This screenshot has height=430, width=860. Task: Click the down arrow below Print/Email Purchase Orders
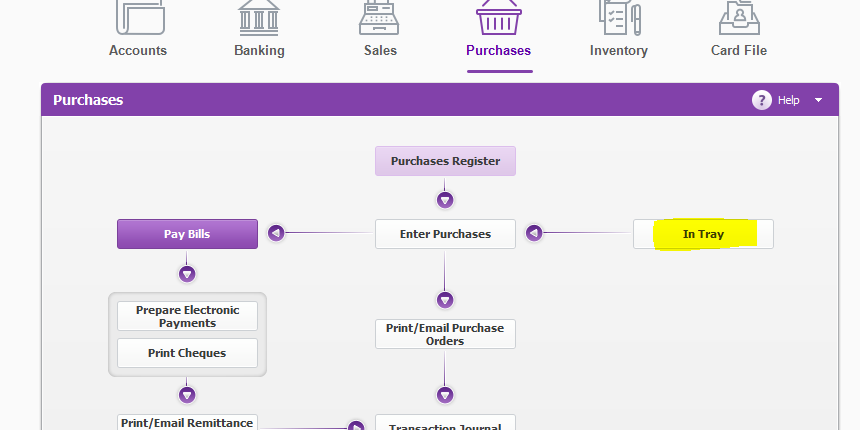point(445,395)
